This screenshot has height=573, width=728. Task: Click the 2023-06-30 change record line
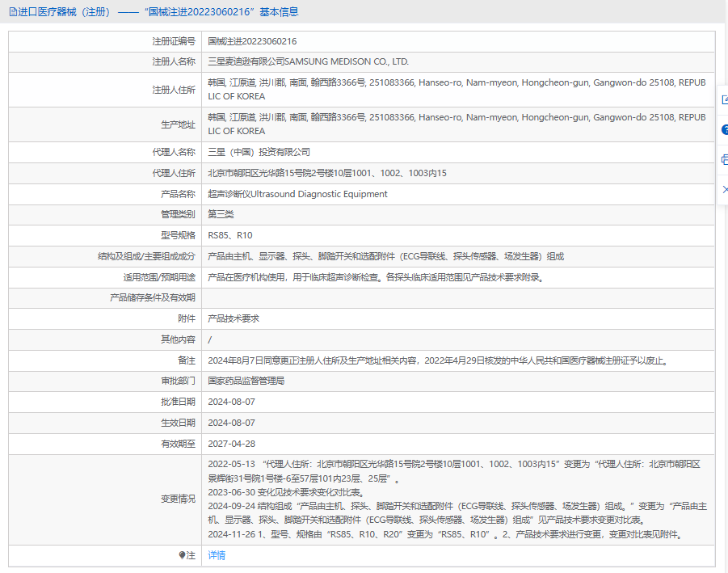point(288,492)
